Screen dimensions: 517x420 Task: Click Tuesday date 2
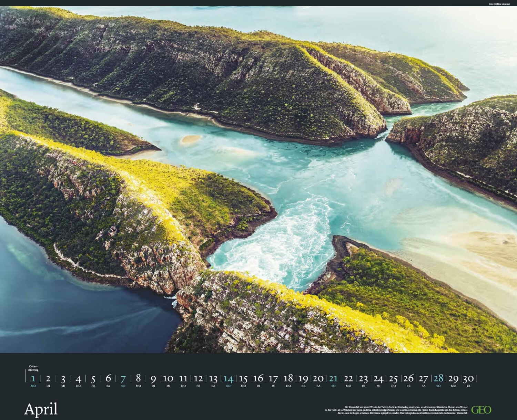(48, 379)
